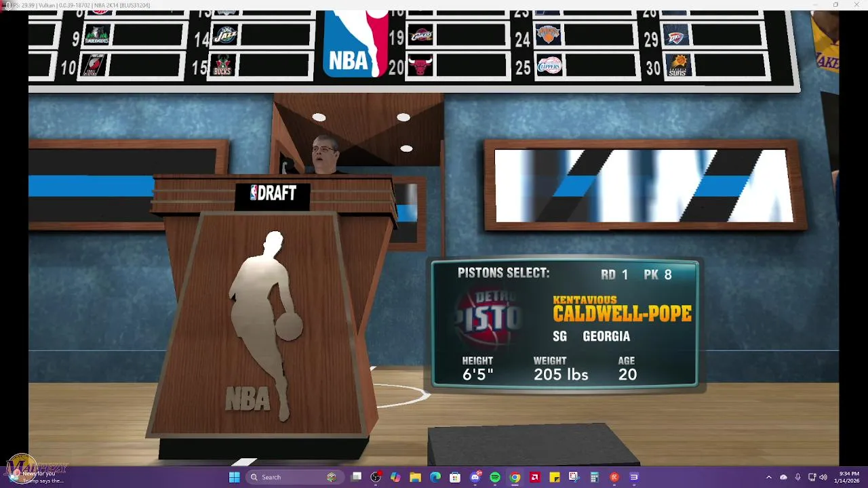Viewport: 868px width, 488px height.
Task: Open the red circular app in taskbar
Action: (x=614, y=477)
